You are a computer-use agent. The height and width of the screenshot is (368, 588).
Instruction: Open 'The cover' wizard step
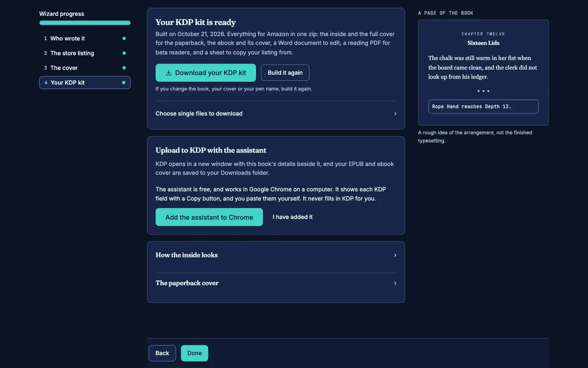click(x=85, y=68)
